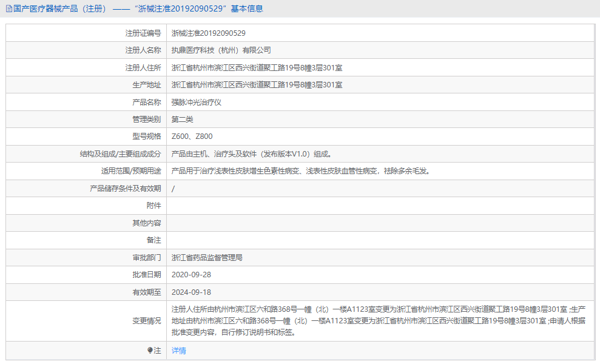Select the approval date 2020-09-28
The width and height of the screenshot is (600, 364).
coord(191,275)
